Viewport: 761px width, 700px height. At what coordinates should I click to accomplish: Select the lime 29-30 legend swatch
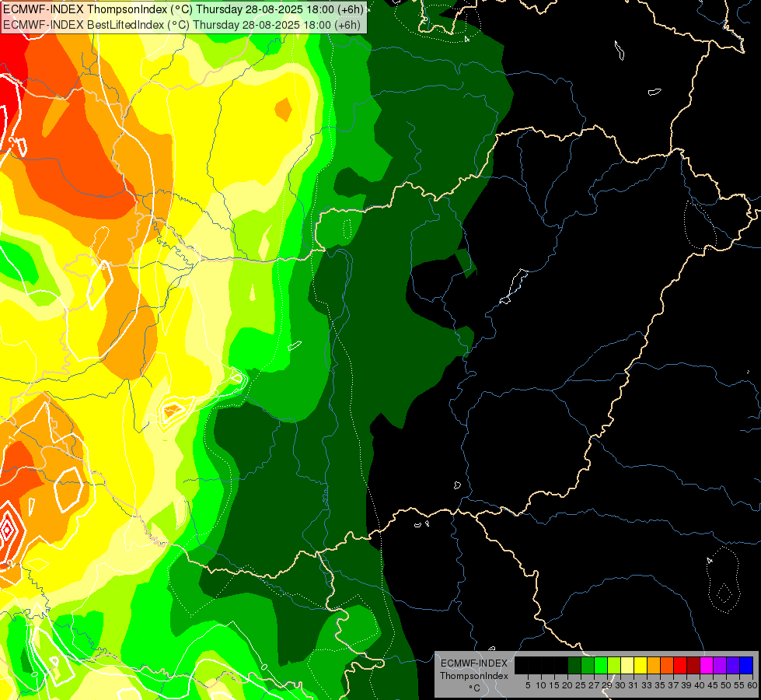pyautogui.click(x=614, y=665)
